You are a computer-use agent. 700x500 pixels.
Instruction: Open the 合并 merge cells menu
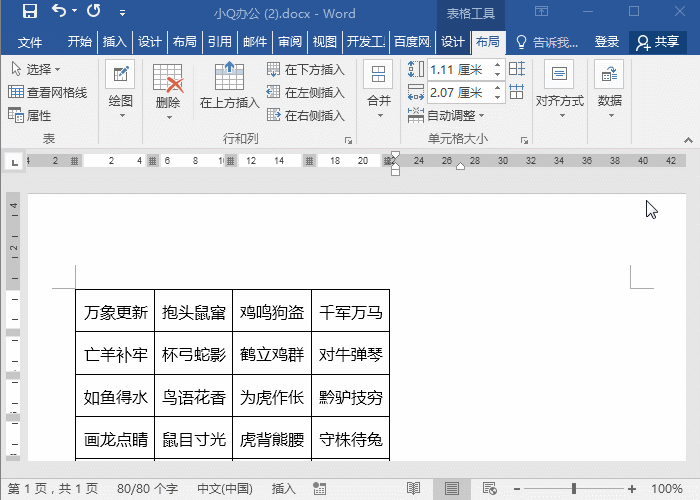(x=379, y=89)
